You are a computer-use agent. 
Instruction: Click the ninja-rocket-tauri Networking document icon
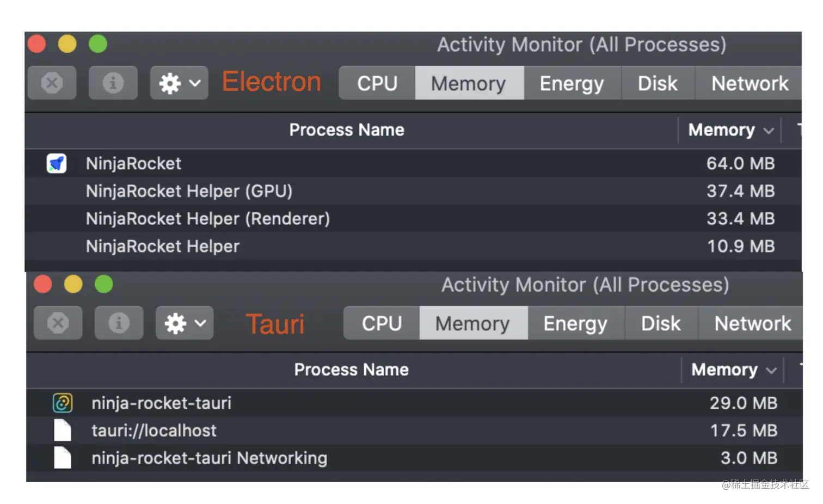(x=63, y=458)
